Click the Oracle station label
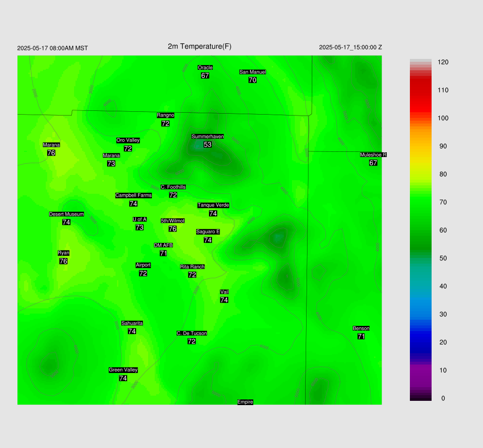This screenshot has height=448, width=483. click(205, 68)
